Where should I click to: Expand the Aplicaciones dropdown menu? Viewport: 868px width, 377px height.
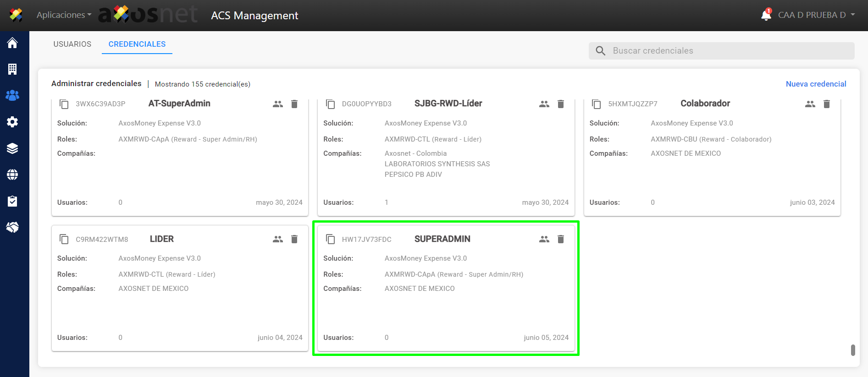pyautogui.click(x=64, y=15)
